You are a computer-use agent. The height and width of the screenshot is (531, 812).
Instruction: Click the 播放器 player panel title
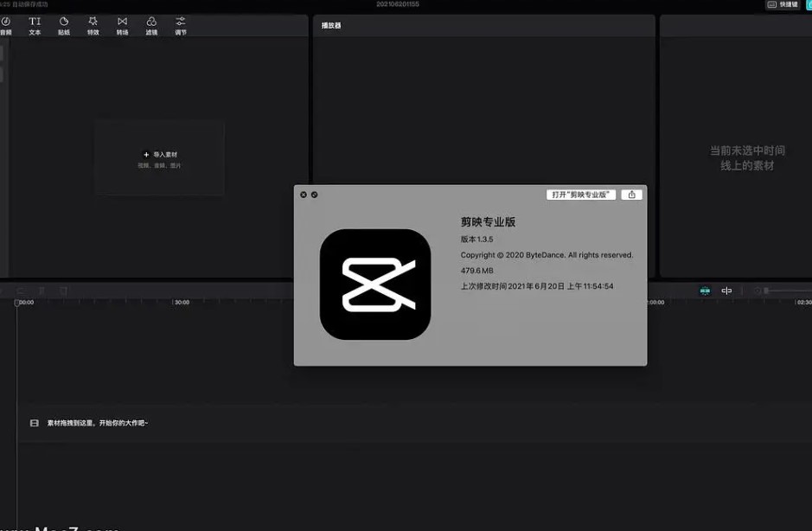point(331,25)
